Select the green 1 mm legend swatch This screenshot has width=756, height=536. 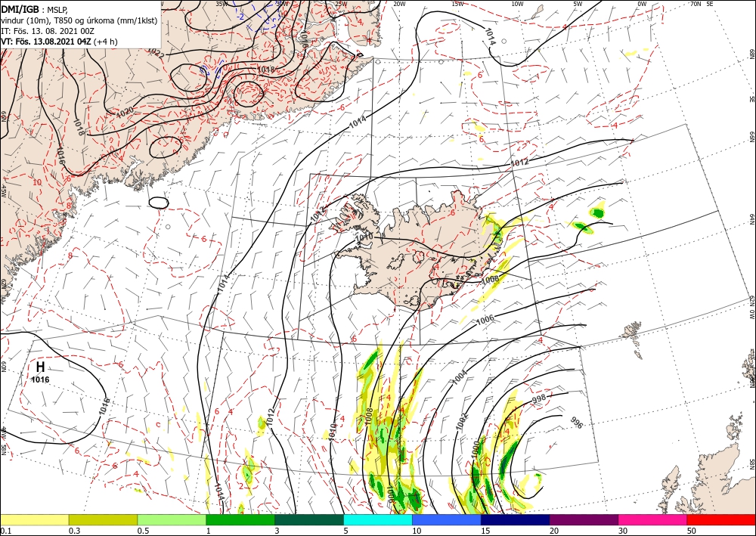(240, 519)
